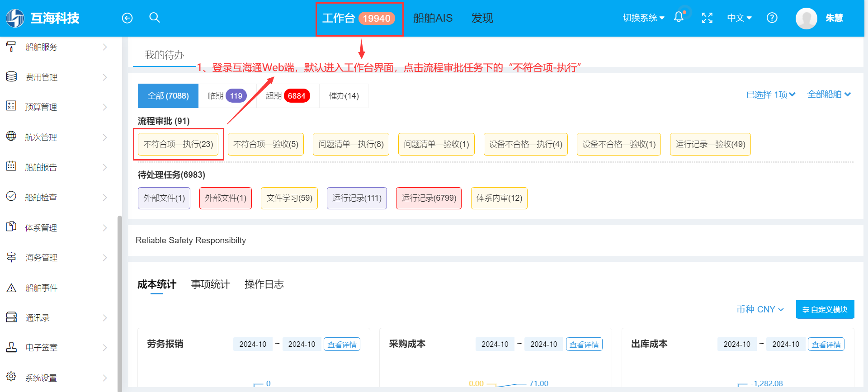The image size is (868, 392).
Task: Switch to the 船舶AIS tab
Action: 433,18
